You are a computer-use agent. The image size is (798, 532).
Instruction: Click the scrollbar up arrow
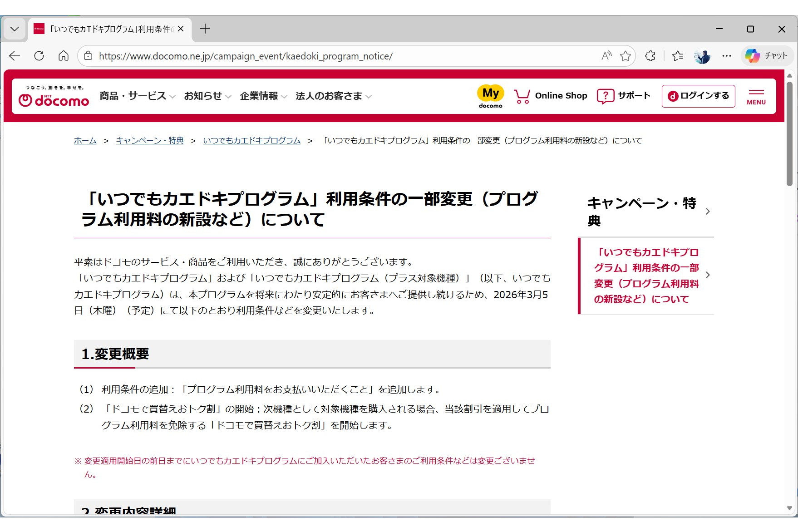789,75
